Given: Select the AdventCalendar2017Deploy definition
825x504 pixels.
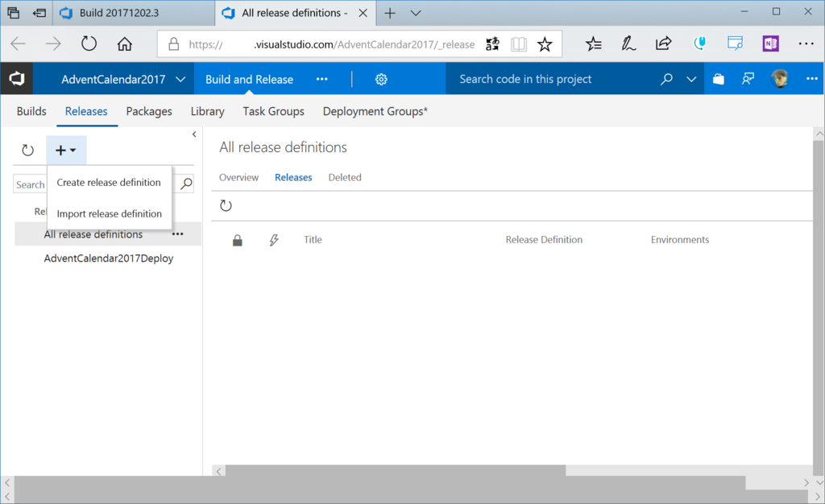Looking at the screenshot, I should coord(109,258).
